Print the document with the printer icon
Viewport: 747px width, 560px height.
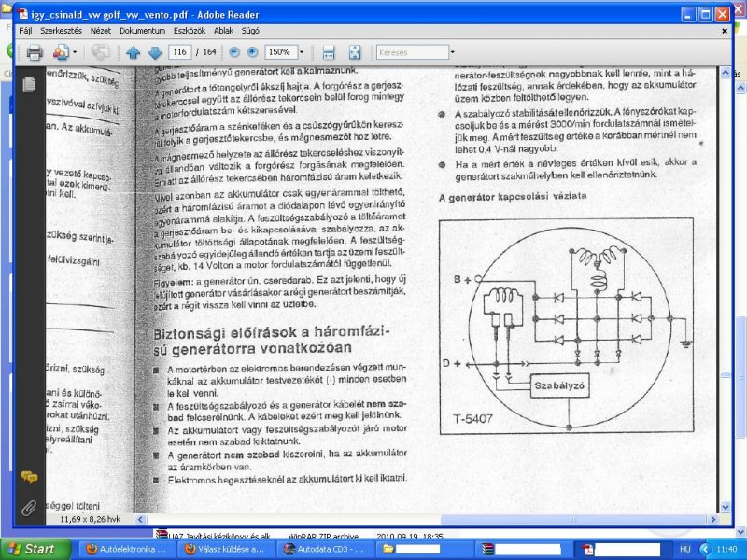tap(35, 52)
